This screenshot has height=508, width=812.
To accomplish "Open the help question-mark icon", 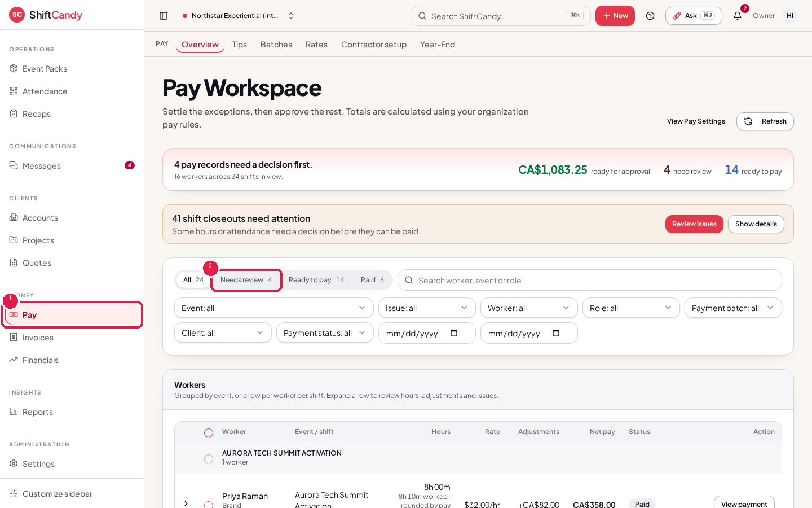I will pos(650,16).
